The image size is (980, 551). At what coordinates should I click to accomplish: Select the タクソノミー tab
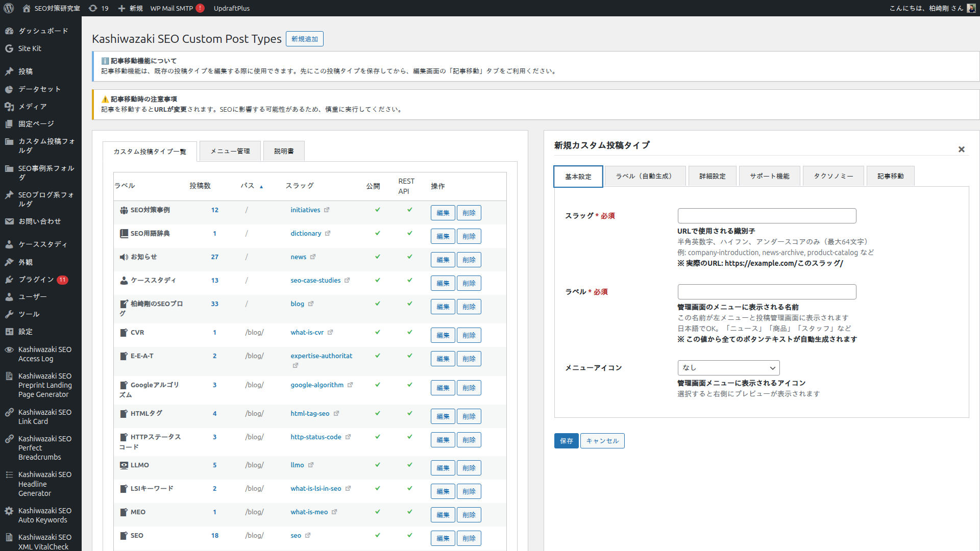coord(833,176)
